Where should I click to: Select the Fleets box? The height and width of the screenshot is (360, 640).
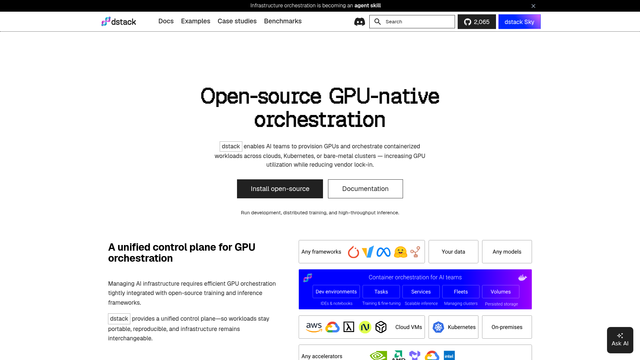point(460,292)
